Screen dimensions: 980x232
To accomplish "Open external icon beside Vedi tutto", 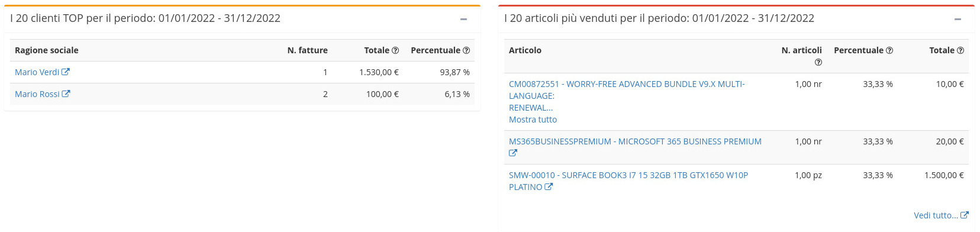I will (965, 215).
